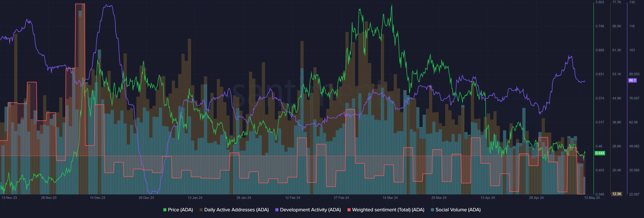Click the 44.9K addresses axis value
644x218 pixels.
point(617,98)
